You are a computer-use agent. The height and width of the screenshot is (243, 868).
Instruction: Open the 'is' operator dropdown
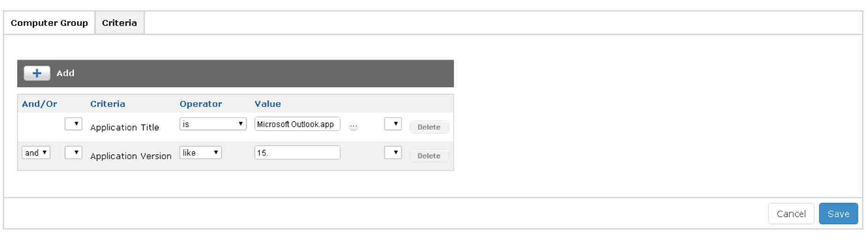(213, 124)
